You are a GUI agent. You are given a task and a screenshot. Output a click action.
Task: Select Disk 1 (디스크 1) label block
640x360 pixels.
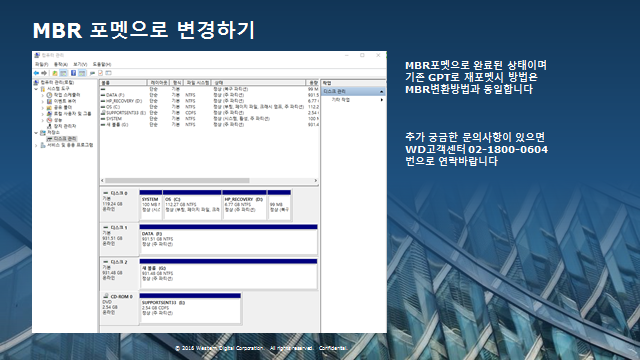[x=119, y=239]
